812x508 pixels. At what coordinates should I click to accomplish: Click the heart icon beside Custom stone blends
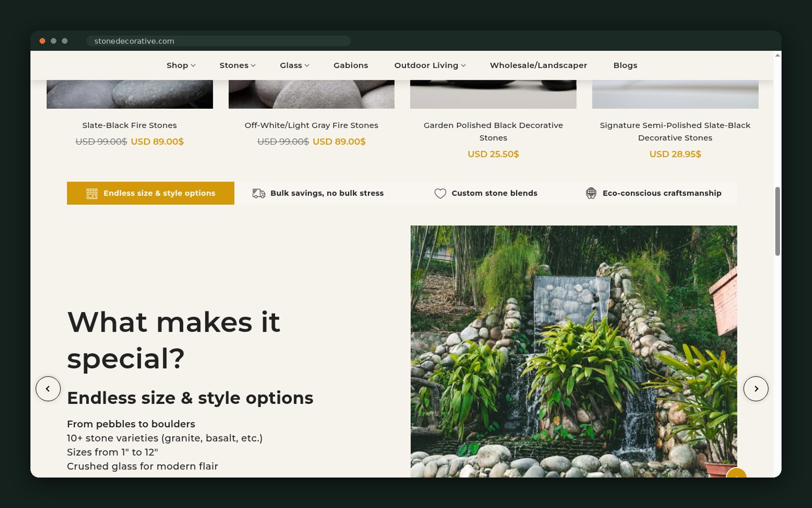440,194
